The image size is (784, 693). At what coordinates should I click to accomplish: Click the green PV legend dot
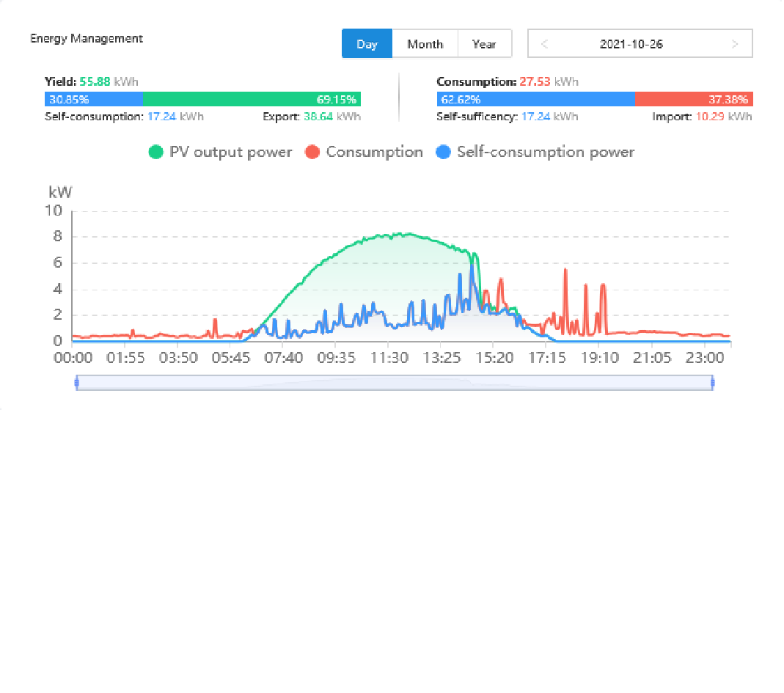pyautogui.click(x=155, y=153)
